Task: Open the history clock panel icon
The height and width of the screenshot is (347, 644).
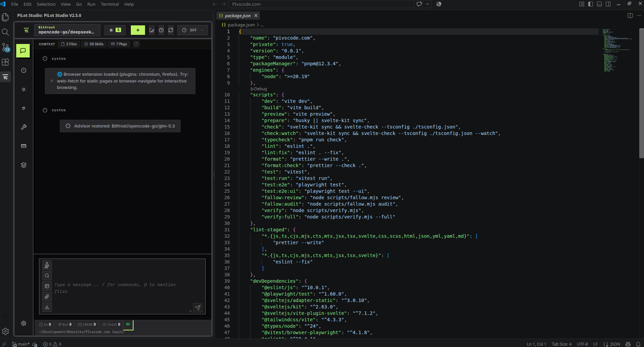Action: coord(24,70)
